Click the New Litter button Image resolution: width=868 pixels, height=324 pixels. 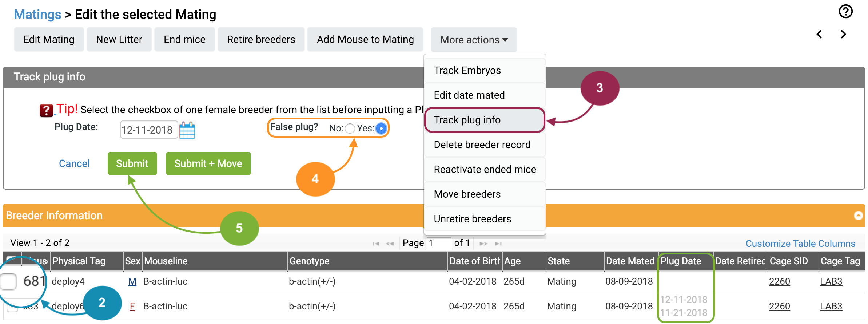[119, 39]
